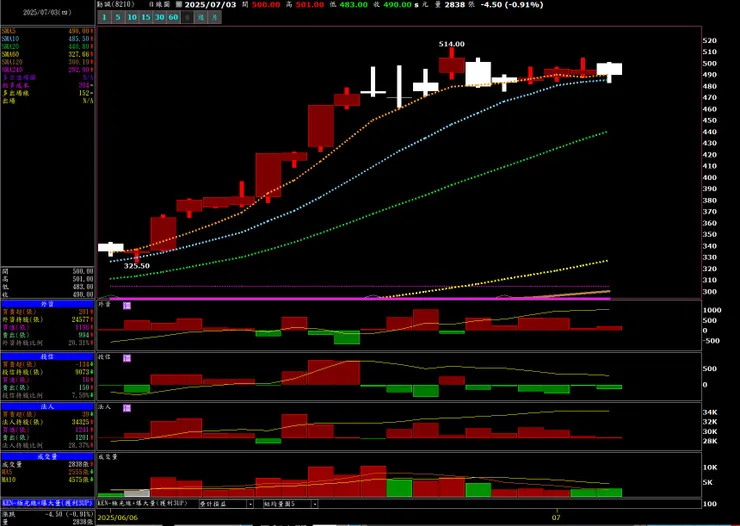This screenshot has height=526, width=740.
Task: Click the high price 501.00 in the header bar
Action: tap(310, 5)
